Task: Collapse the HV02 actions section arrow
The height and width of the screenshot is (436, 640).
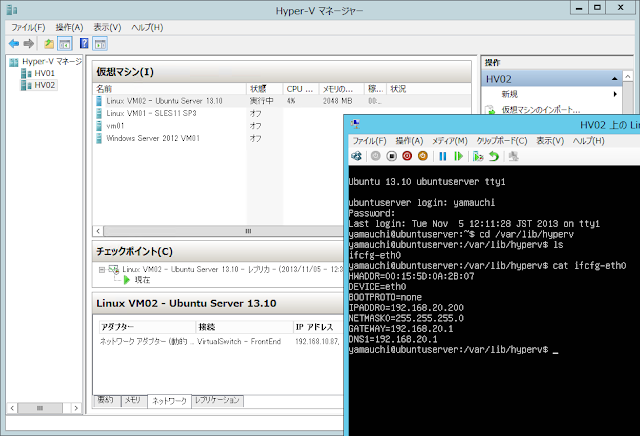Action: pyautogui.click(x=615, y=79)
